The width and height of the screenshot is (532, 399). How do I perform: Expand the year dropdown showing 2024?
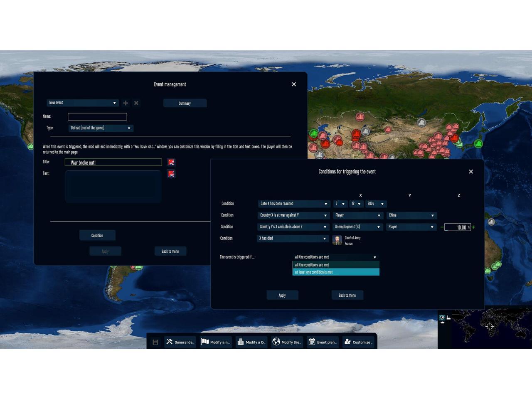(376, 204)
